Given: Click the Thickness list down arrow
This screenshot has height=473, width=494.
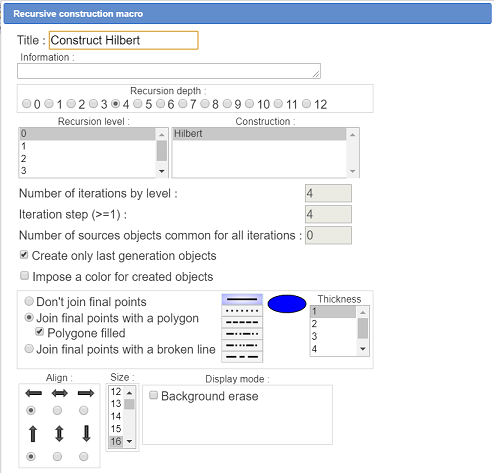Looking at the screenshot, I should [363, 349].
